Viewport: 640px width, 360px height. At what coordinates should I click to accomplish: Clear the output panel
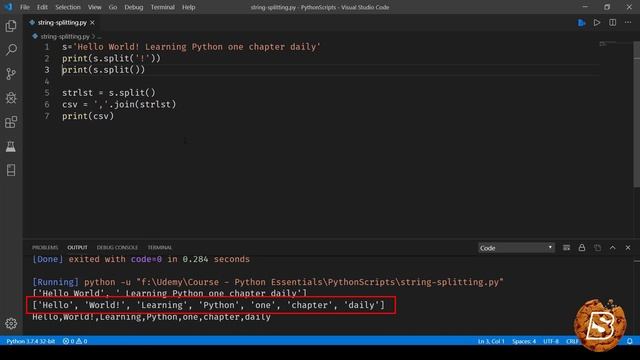[566, 248]
